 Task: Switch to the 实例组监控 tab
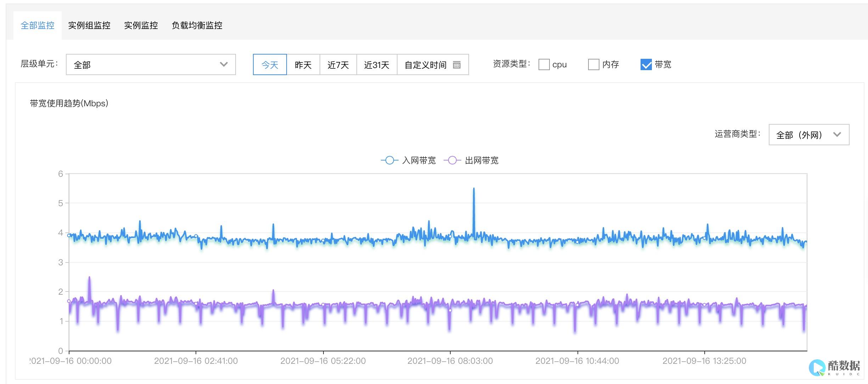pyautogui.click(x=89, y=26)
